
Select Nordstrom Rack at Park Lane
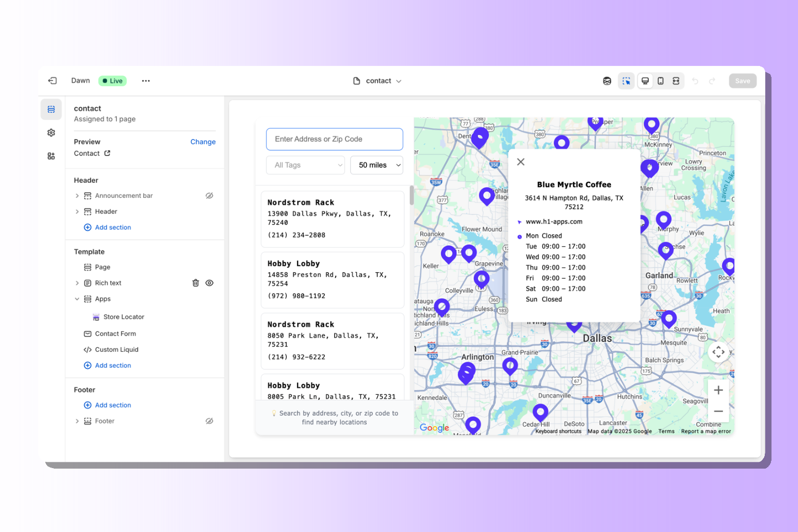click(x=332, y=341)
